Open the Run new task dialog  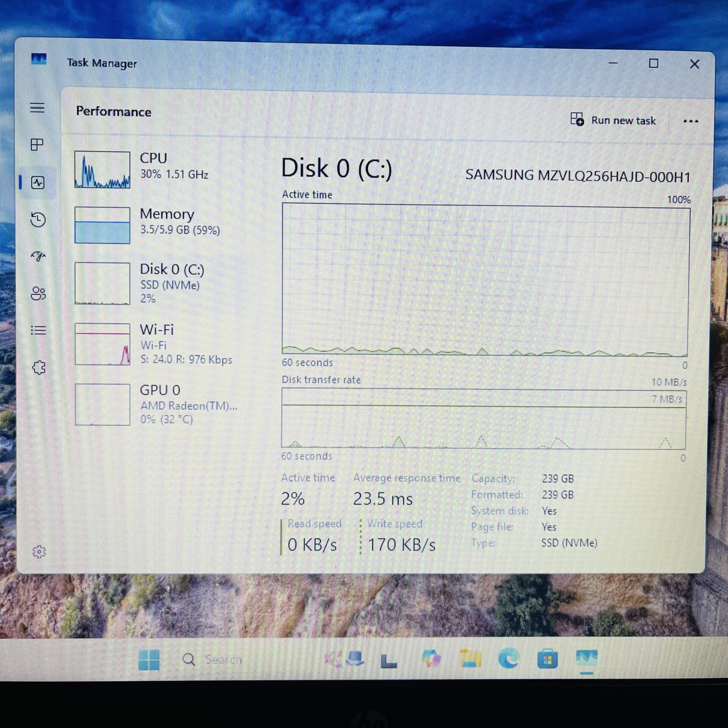tap(614, 121)
